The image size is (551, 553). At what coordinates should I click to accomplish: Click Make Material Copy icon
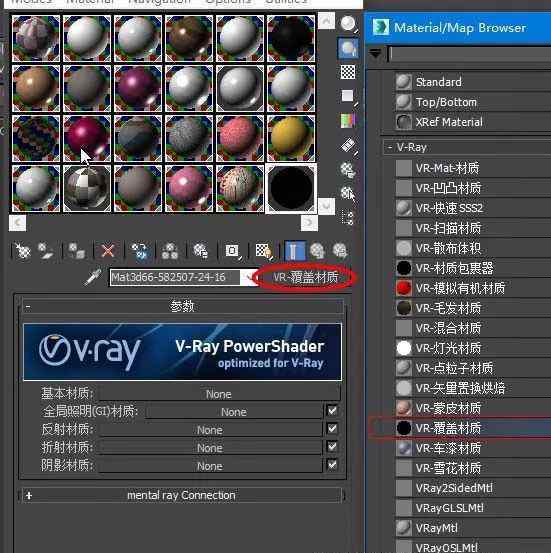[x=139, y=251]
